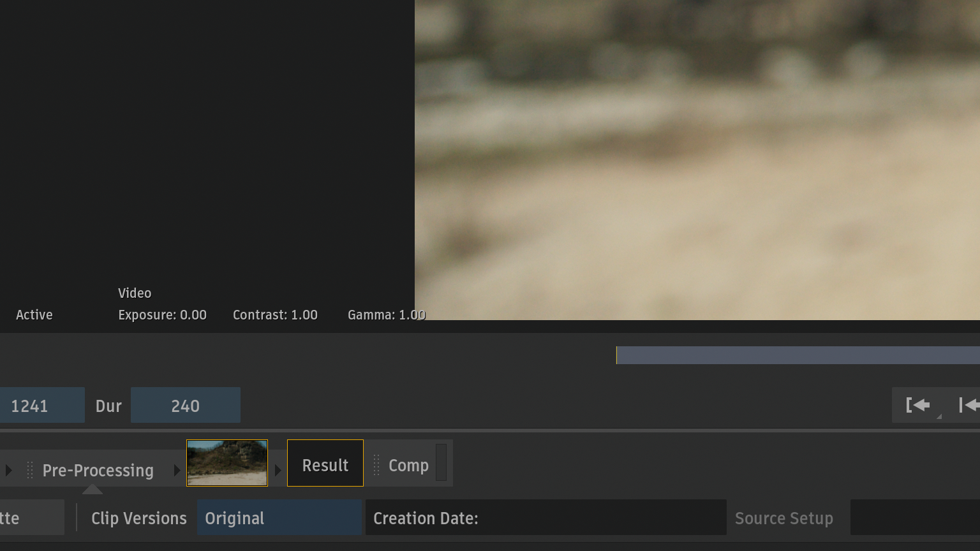The width and height of the screenshot is (980, 551).
Task: Click the Creation Date field
Action: click(546, 517)
